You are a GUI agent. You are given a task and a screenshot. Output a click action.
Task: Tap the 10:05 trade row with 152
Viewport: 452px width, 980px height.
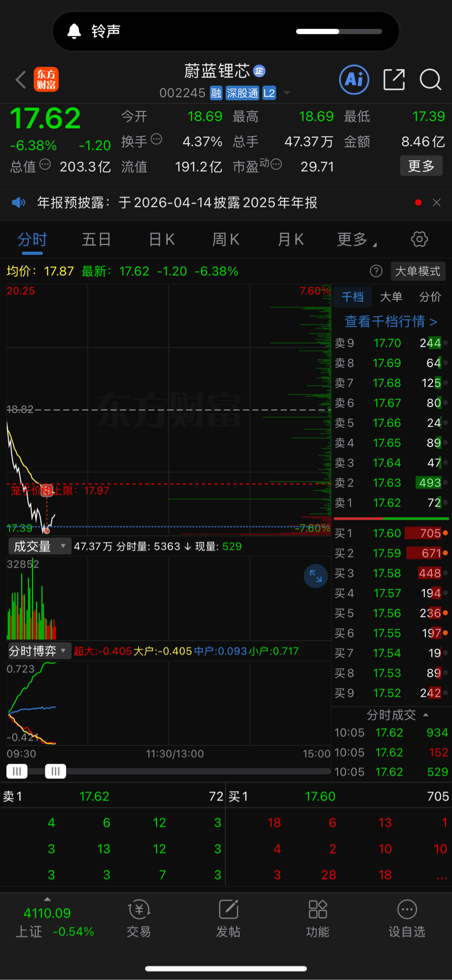point(391,752)
